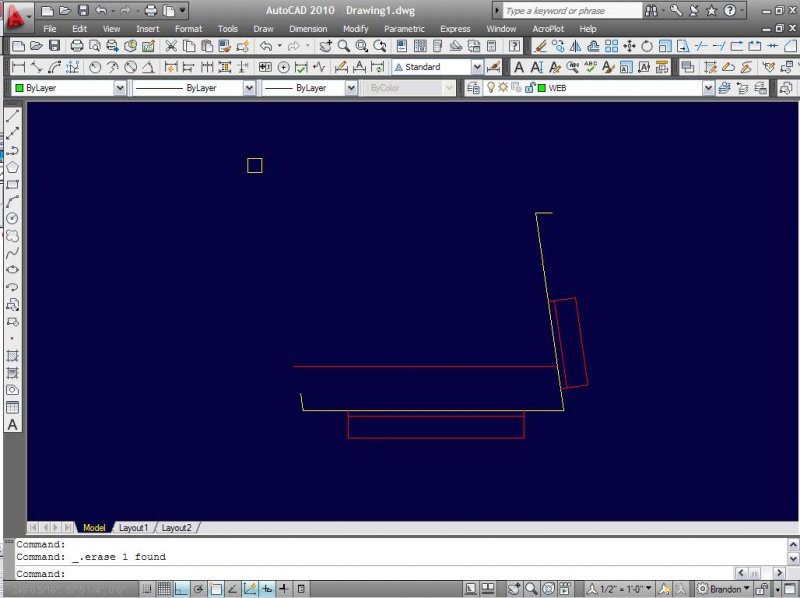The width and height of the screenshot is (800, 598).
Task: Select the Rectangle draw tool
Action: coord(13,184)
